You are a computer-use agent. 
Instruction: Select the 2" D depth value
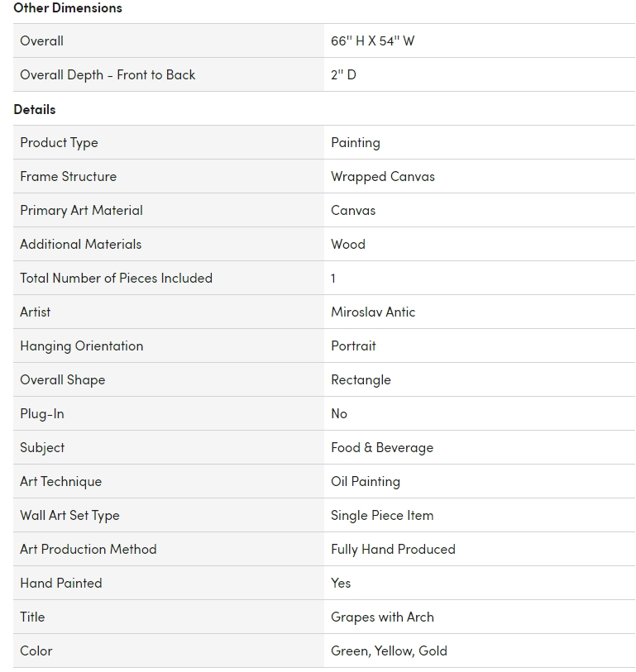point(343,74)
